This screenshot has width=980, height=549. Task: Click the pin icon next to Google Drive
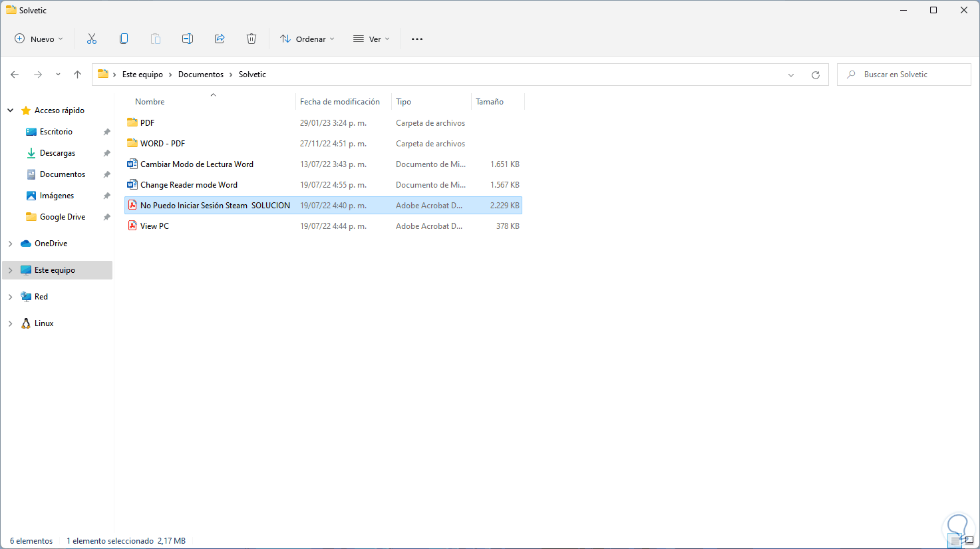pos(106,217)
